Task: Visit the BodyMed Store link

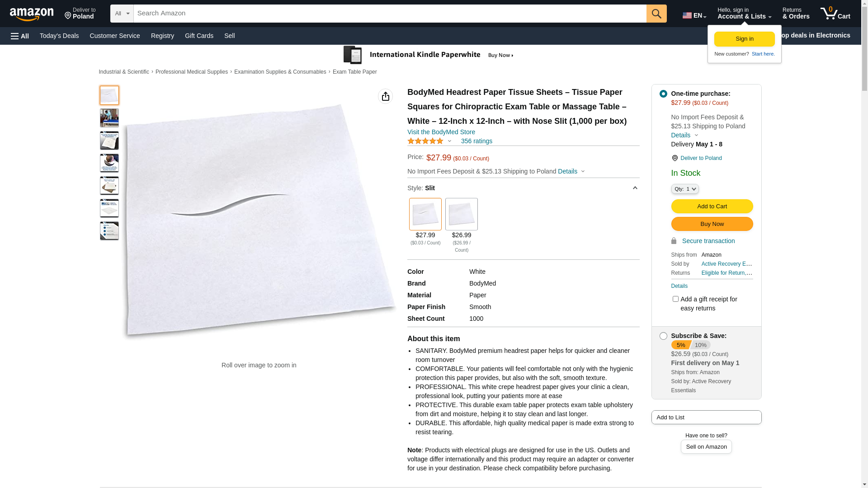Action: point(441,132)
